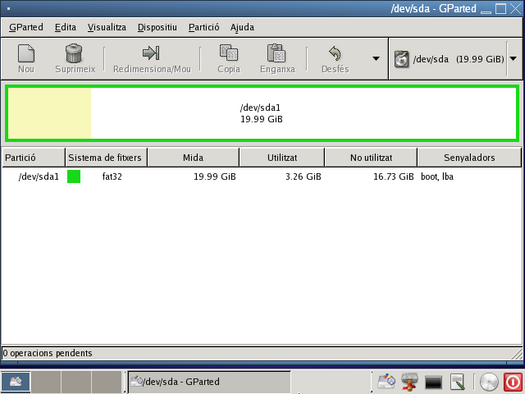Click the red power shutdown icon
The height and width of the screenshot is (394, 525).
point(513,381)
